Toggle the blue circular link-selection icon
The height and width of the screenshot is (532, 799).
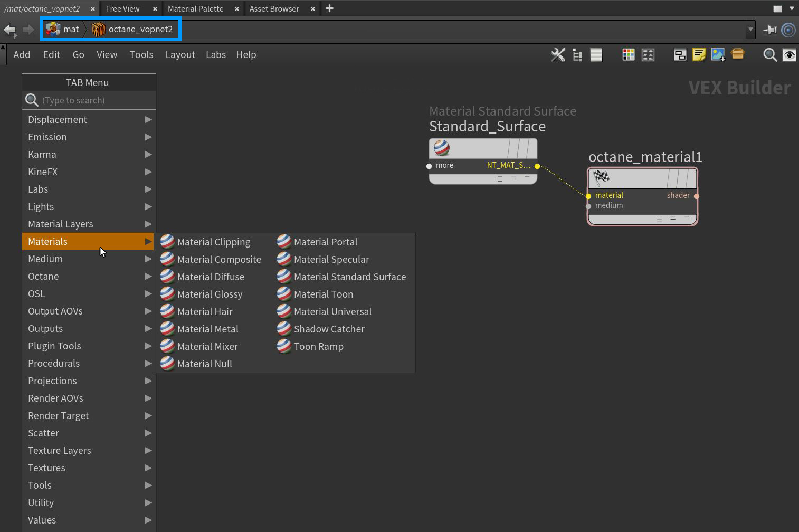(x=788, y=30)
